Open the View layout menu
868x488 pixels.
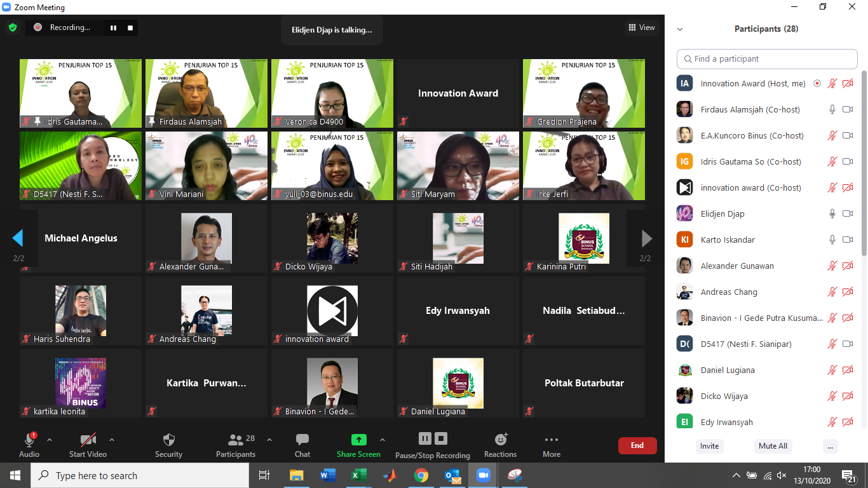pyautogui.click(x=642, y=27)
